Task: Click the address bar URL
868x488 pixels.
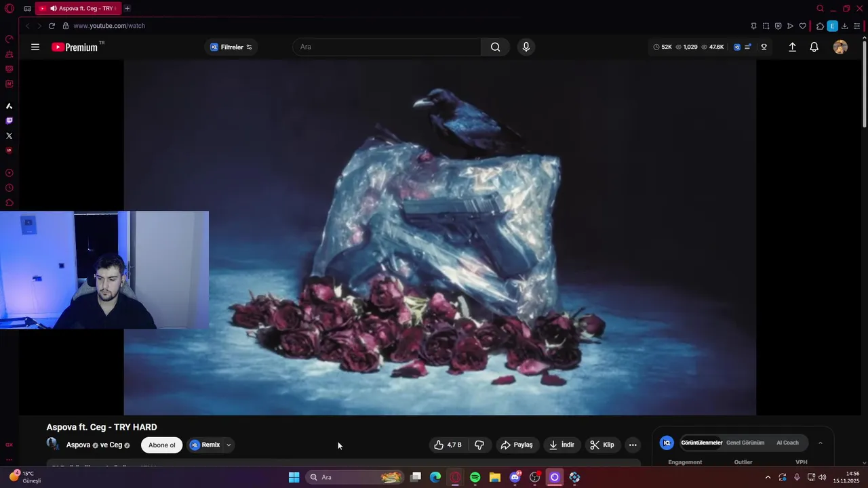Action: tap(109, 26)
